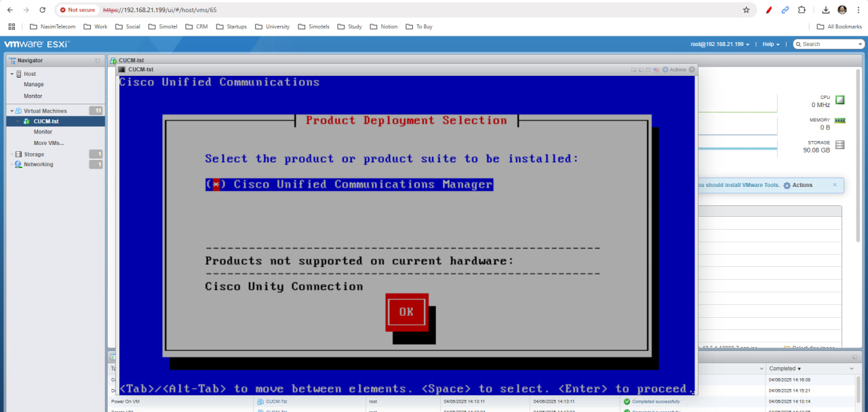
Task: Open the University bookmark folder
Action: pyautogui.click(x=272, y=26)
